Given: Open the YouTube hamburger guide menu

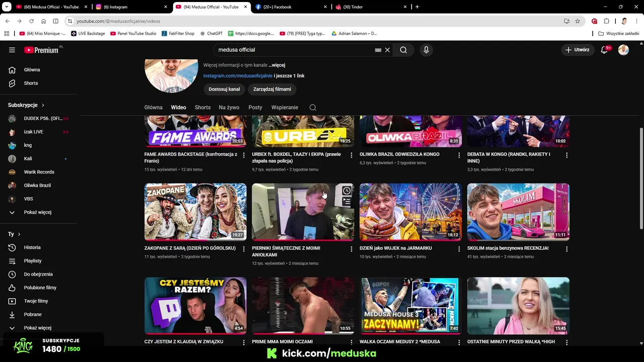Looking at the screenshot, I should coord(12,50).
